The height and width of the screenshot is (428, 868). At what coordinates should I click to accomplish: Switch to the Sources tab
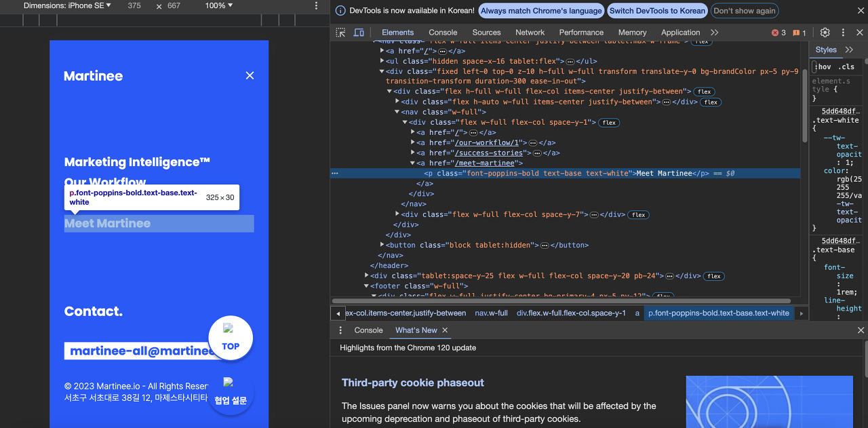(x=486, y=33)
